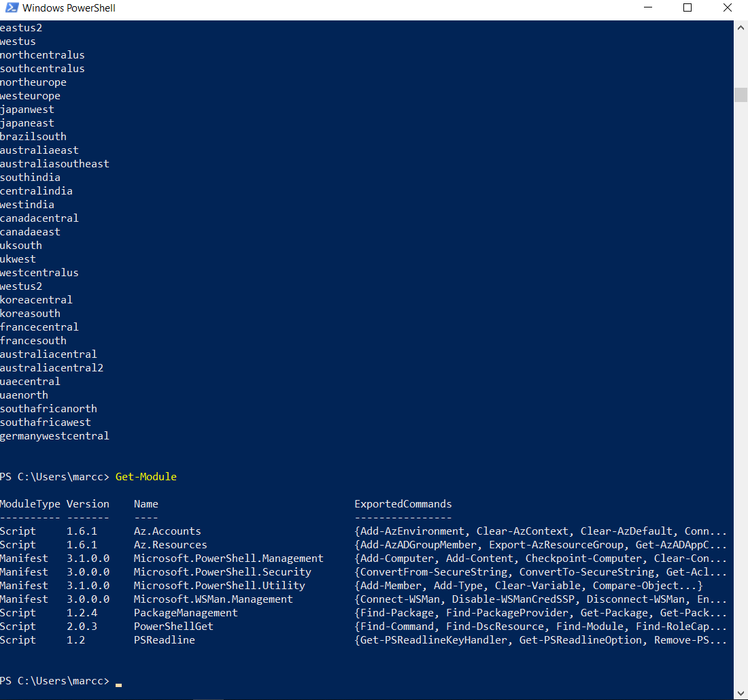Click the ExportedCommands column header

click(x=403, y=503)
